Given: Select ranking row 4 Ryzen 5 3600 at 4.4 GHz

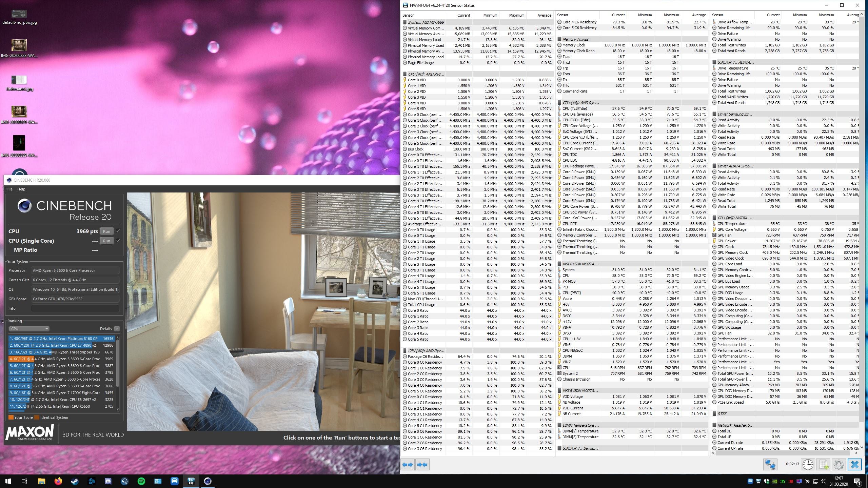Looking at the screenshot, I should pyautogui.click(x=61, y=359).
